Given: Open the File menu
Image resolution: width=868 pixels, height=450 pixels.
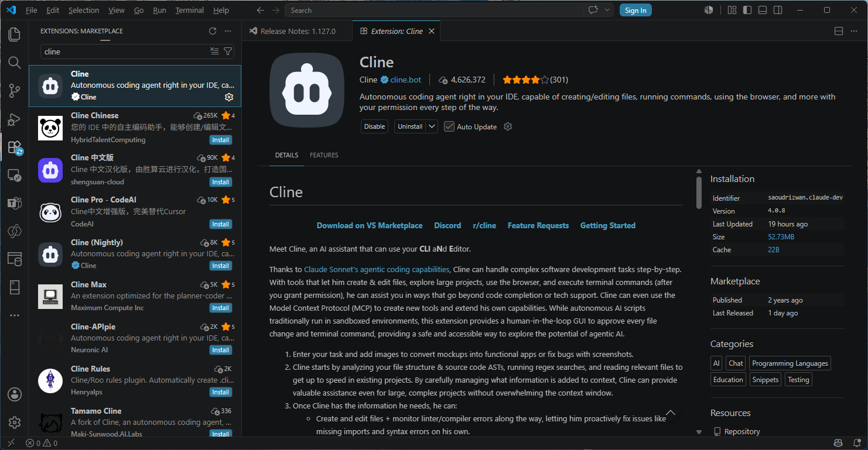Looking at the screenshot, I should point(32,10).
